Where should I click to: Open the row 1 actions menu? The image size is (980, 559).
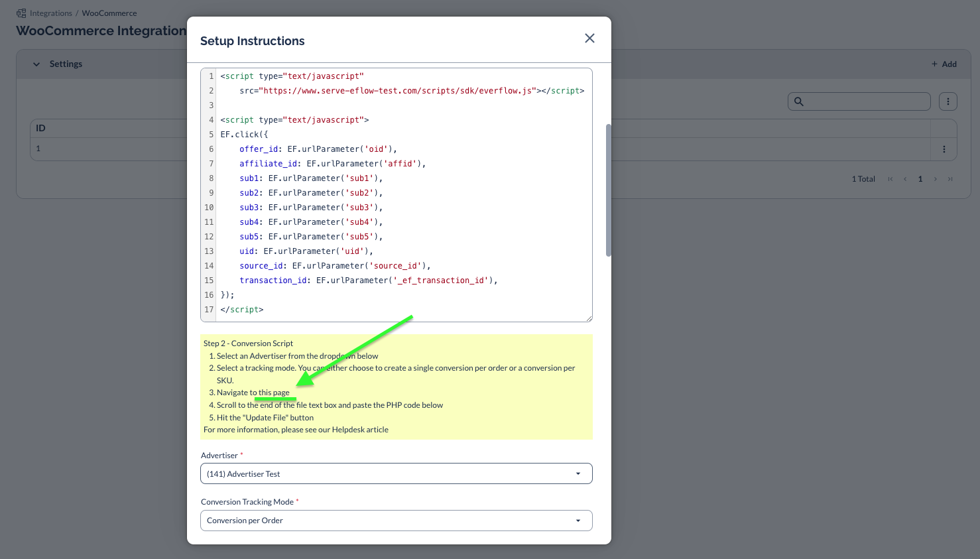point(944,149)
